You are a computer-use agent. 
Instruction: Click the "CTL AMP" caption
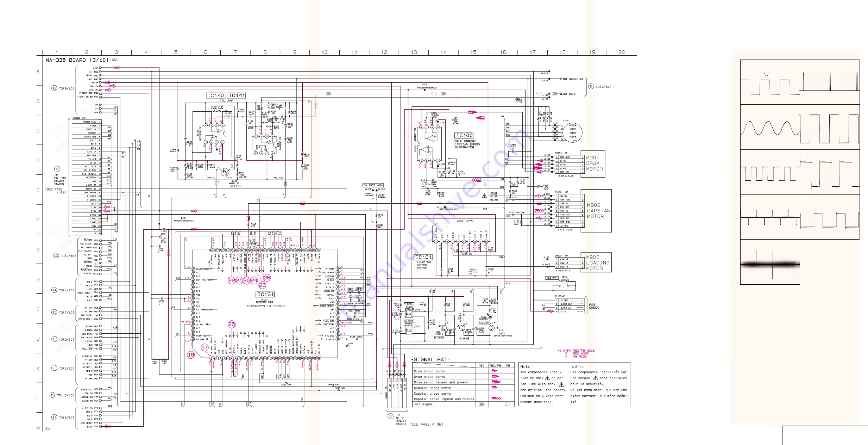click(226, 101)
